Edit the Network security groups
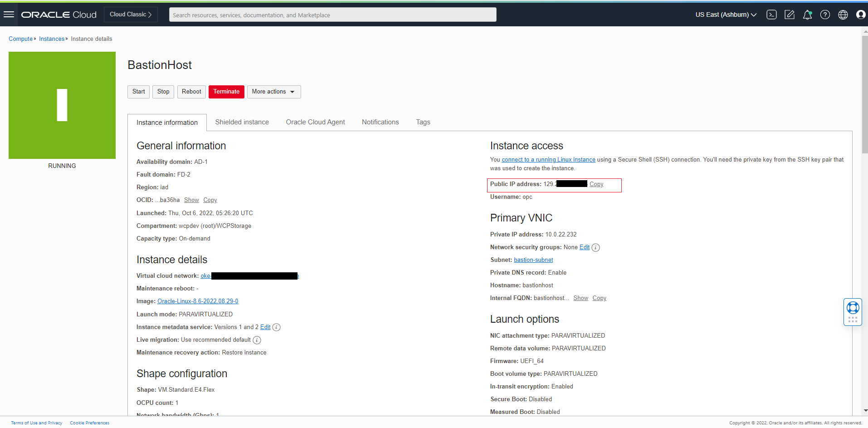The height and width of the screenshot is (428, 868). click(585, 247)
